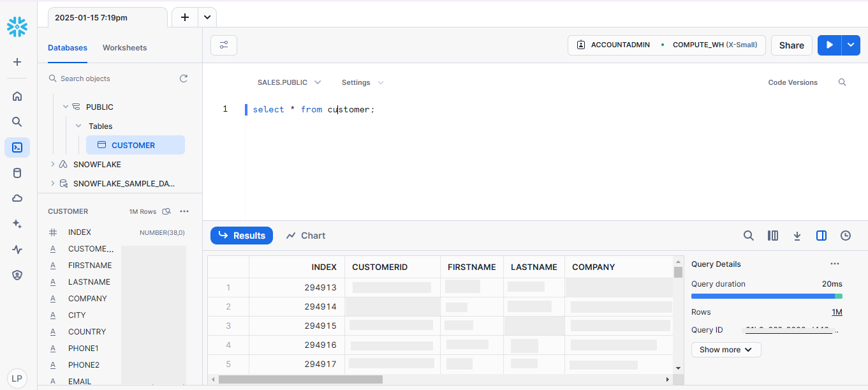Screen dimensions: 868x390
Task: Expand the SNOWFLAKE database node
Action: [53, 165]
